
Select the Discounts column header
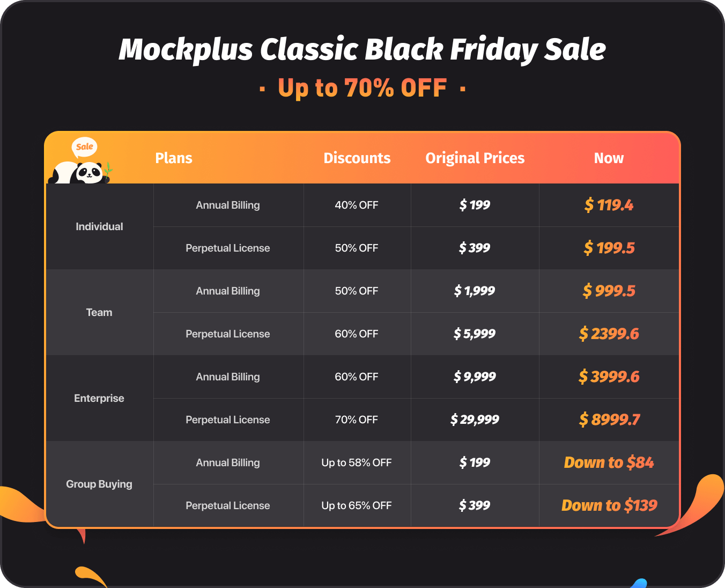click(x=357, y=158)
